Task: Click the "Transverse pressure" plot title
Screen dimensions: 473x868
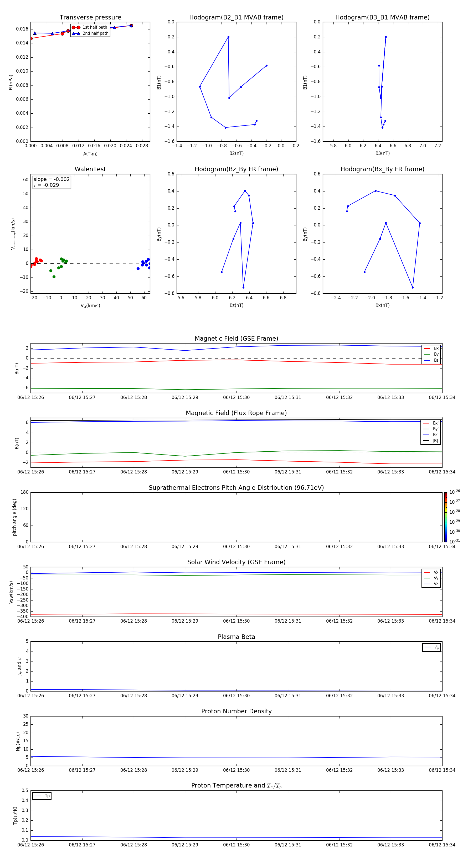Action: pos(90,18)
